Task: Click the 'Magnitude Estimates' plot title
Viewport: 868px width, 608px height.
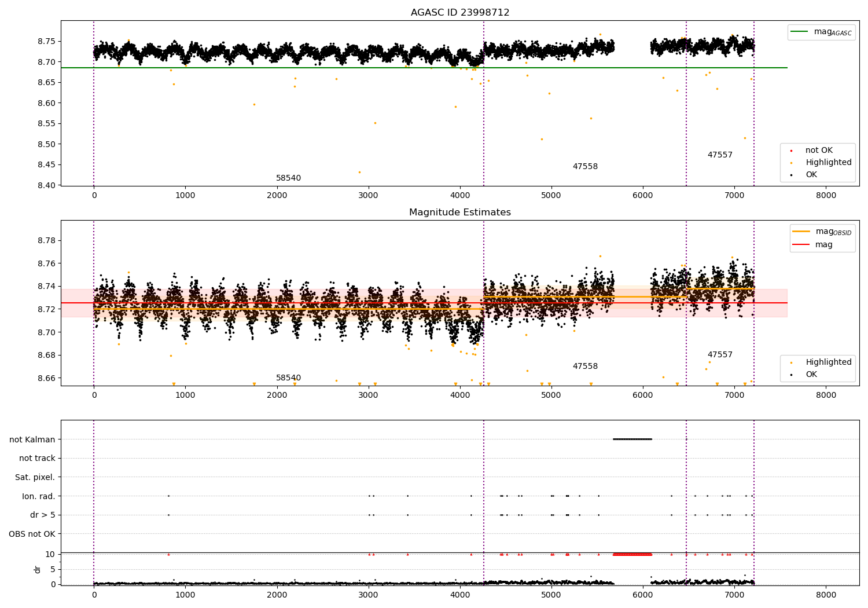Action: tap(460, 213)
